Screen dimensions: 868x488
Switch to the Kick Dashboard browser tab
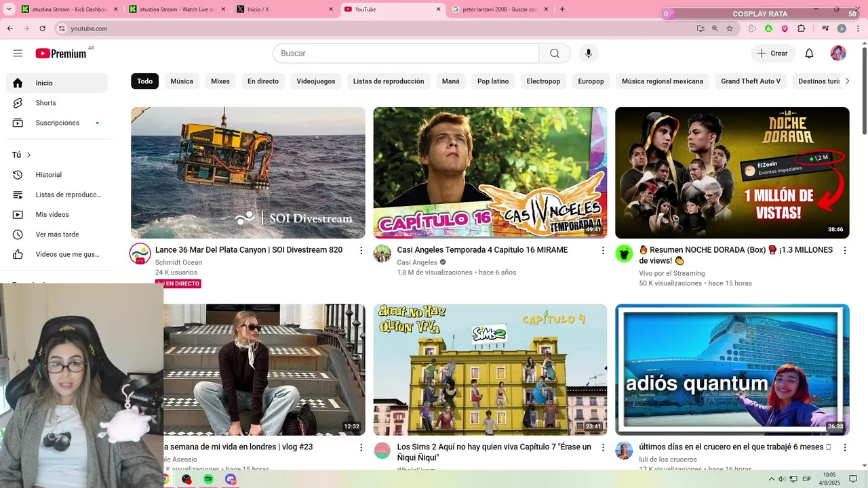coord(68,9)
